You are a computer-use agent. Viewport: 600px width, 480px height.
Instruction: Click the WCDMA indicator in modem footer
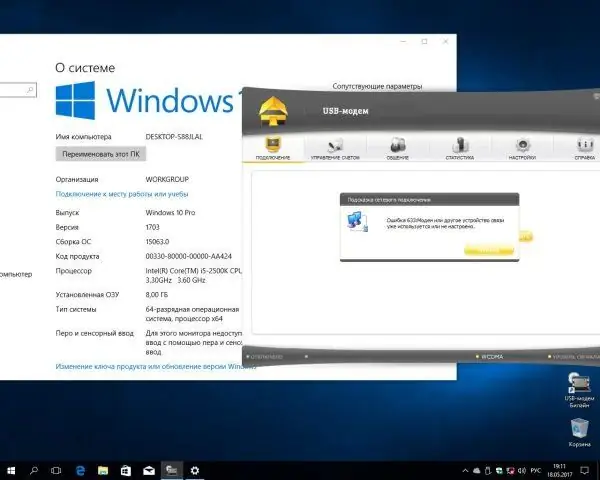(489, 357)
